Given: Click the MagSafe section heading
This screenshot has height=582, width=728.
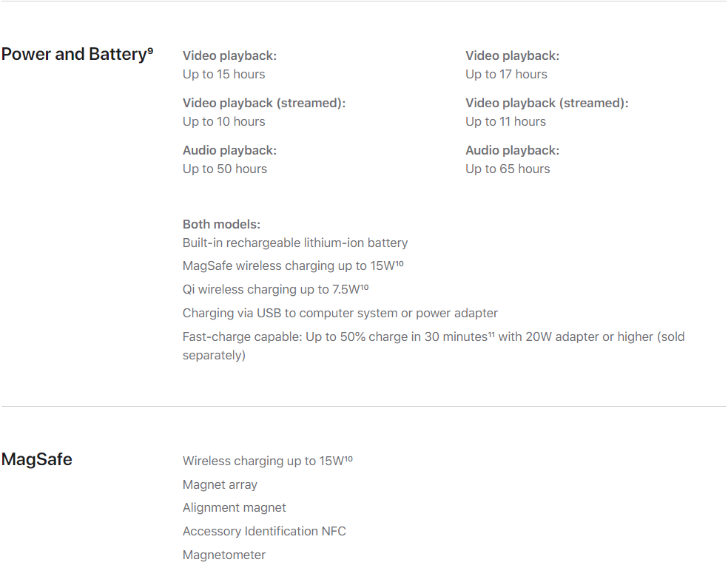Looking at the screenshot, I should pyautogui.click(x=37, y=459).
